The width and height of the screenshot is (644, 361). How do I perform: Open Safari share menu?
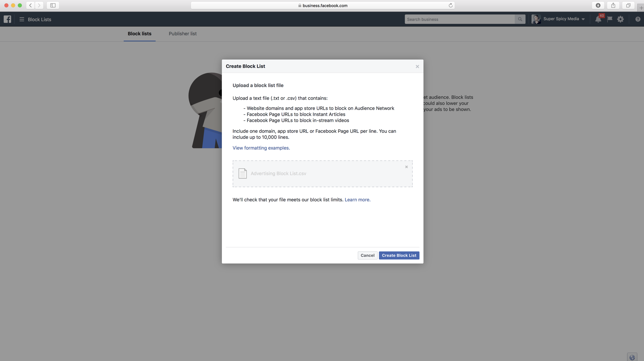click(613, 5)
